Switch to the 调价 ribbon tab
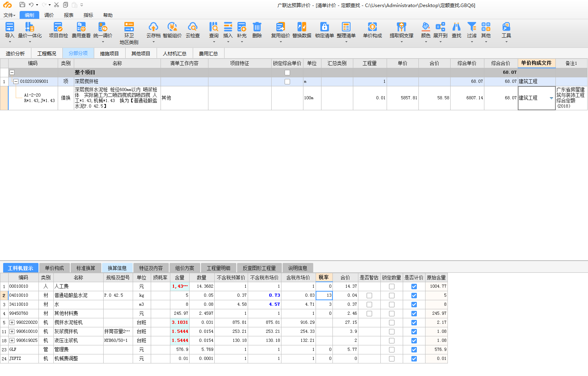Image resolution: width=588 pixels, height=376 pixels. (x=49, y=15)
